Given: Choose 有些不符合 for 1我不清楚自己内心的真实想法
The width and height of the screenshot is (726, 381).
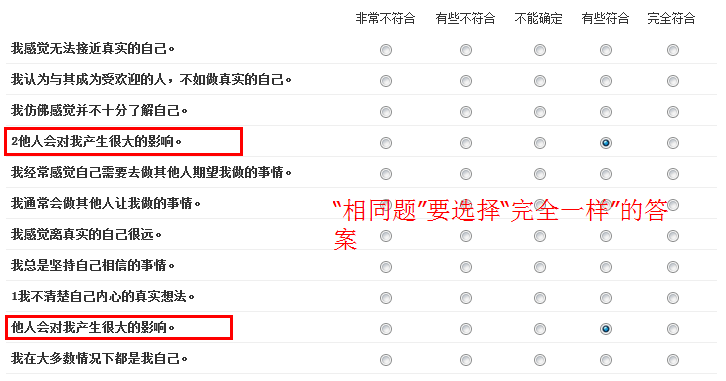Looking at the screenshot, I should click(466, 298).
